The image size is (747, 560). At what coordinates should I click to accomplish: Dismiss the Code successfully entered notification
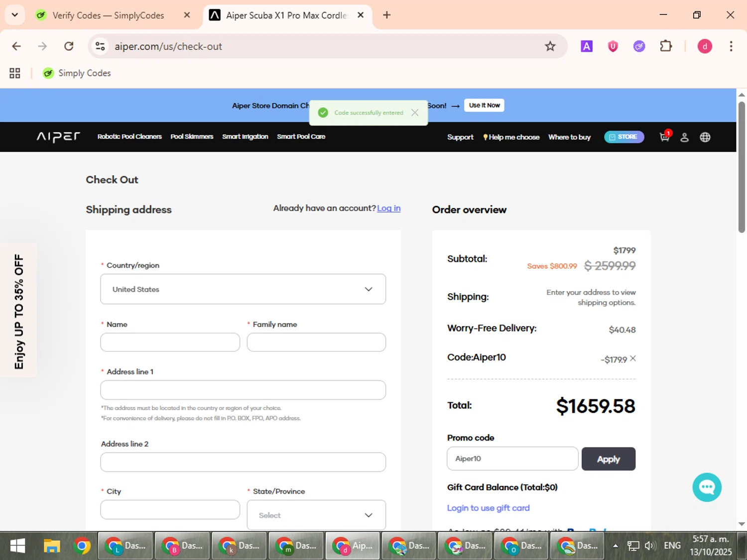(x=415, y=112)
